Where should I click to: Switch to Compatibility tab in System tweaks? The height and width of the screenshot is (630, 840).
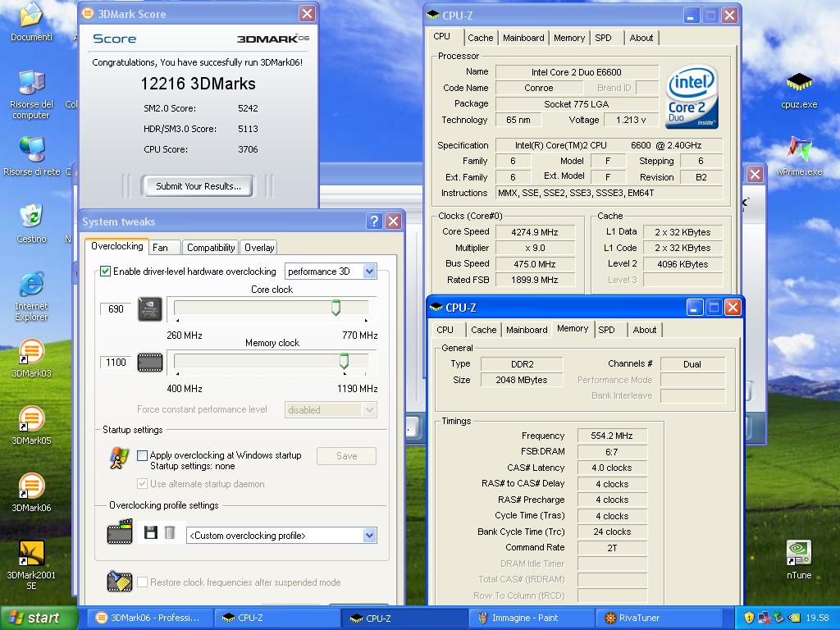[211, 248]
